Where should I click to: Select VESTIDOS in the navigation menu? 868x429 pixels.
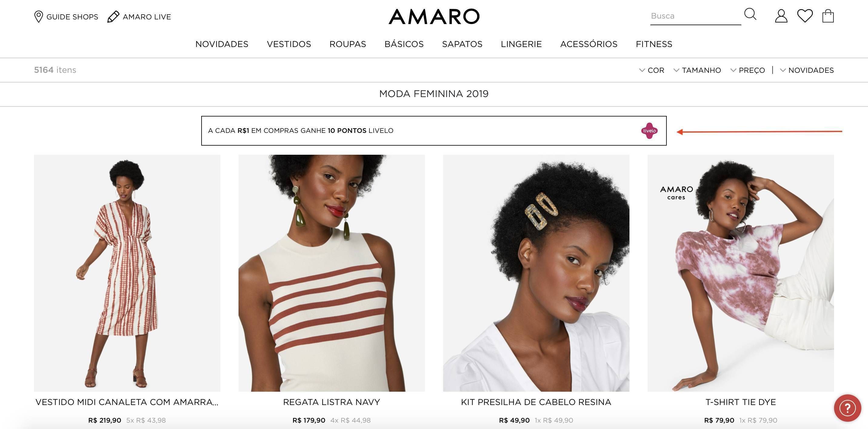pos(289,44)
